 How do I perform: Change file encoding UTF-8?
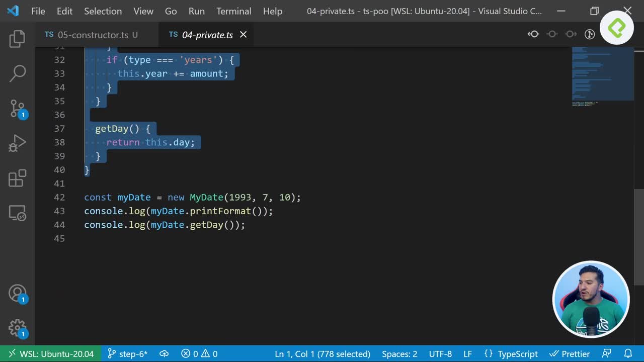coord(440,354)
